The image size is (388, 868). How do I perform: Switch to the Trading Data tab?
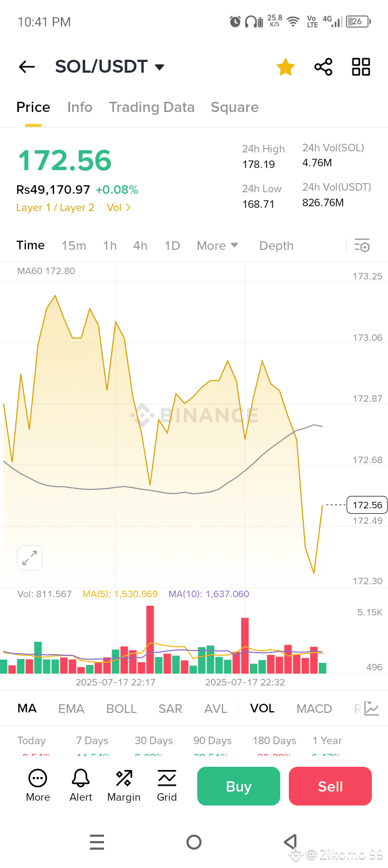point(152,107)
